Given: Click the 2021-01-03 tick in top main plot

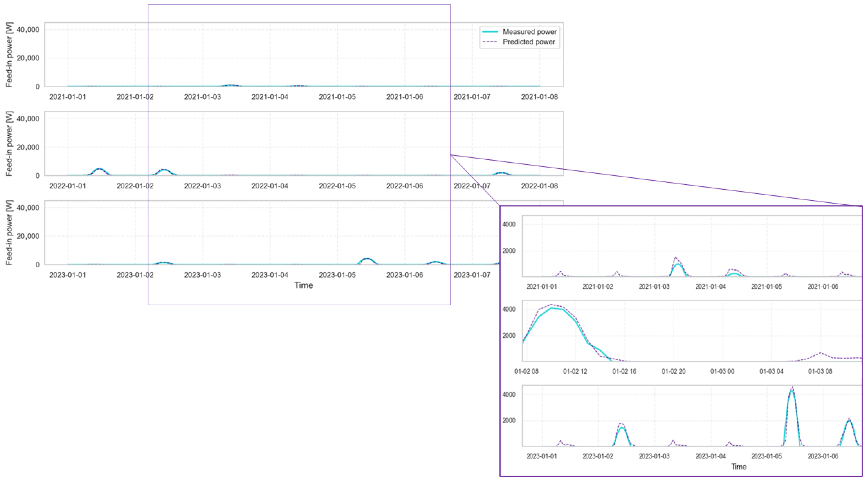Looking at the screenshot, I should (203, 97).
